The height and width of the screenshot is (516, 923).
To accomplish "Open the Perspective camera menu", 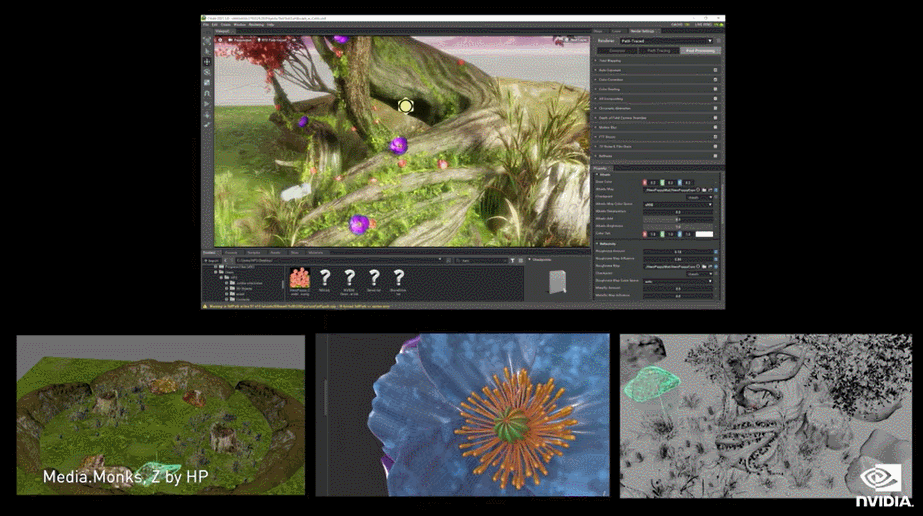I will [x=241, y=40].
